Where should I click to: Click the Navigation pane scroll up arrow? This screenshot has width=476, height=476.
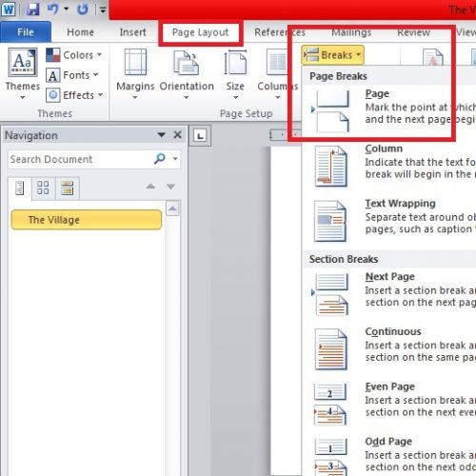[172, 208]
